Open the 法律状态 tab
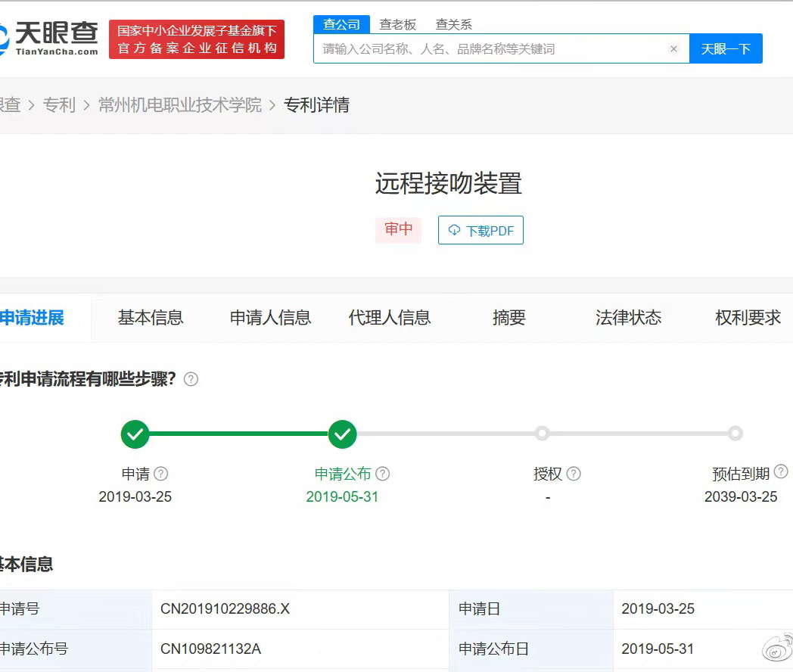This screenshot has height=672, width=793. [x=628, y=318]
